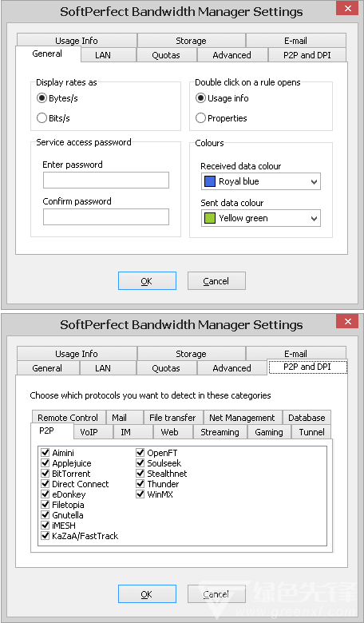The width and height of the screenshot is (364, 623).
Task: Switch to the Quotas tab in top dialog
Action: pyautogui.click(x=166, y=55)
